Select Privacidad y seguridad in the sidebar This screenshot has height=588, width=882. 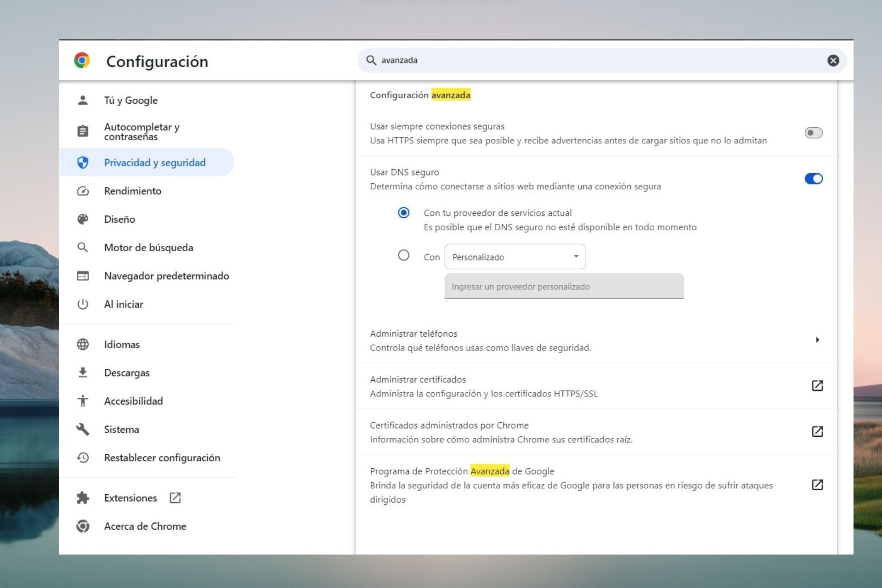[147, 163]
